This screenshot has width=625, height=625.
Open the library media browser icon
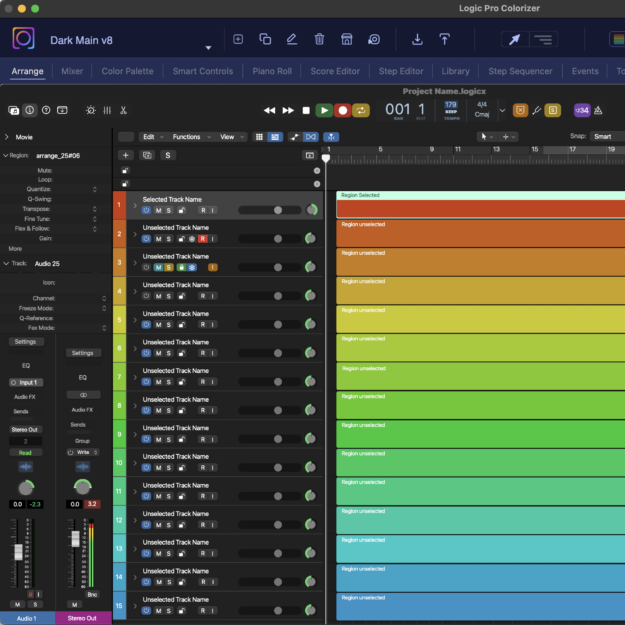14,110
